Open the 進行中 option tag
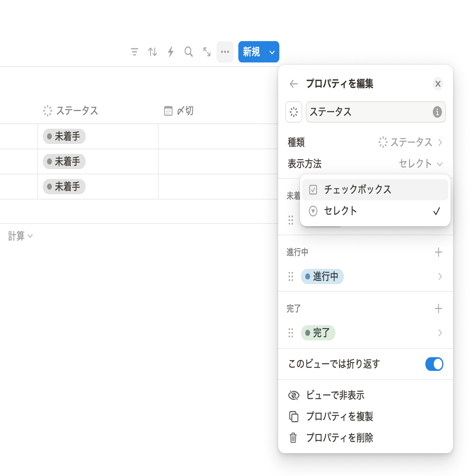 tap(322, 276)
